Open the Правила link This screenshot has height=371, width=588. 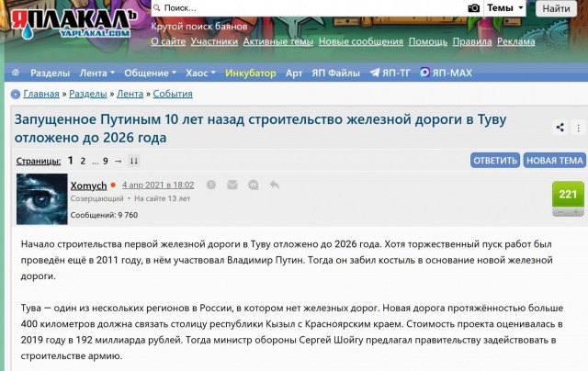coord(472,41)
